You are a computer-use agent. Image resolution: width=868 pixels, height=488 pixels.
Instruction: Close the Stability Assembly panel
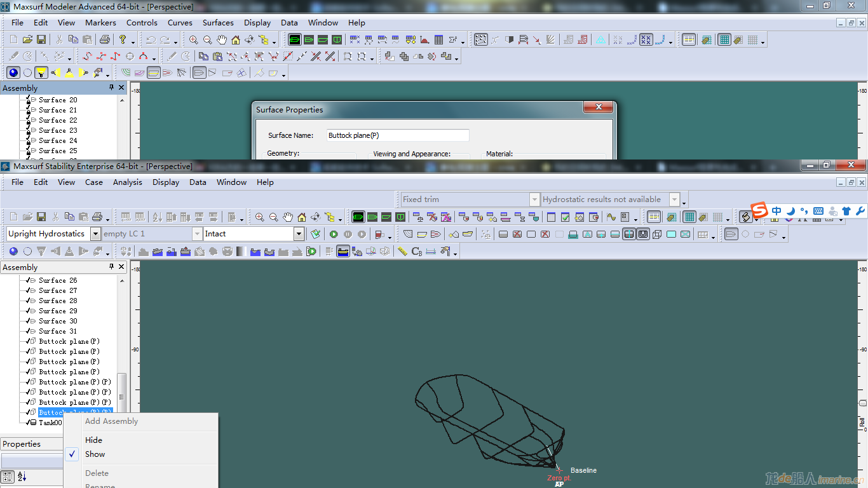(x=121, y=267)
